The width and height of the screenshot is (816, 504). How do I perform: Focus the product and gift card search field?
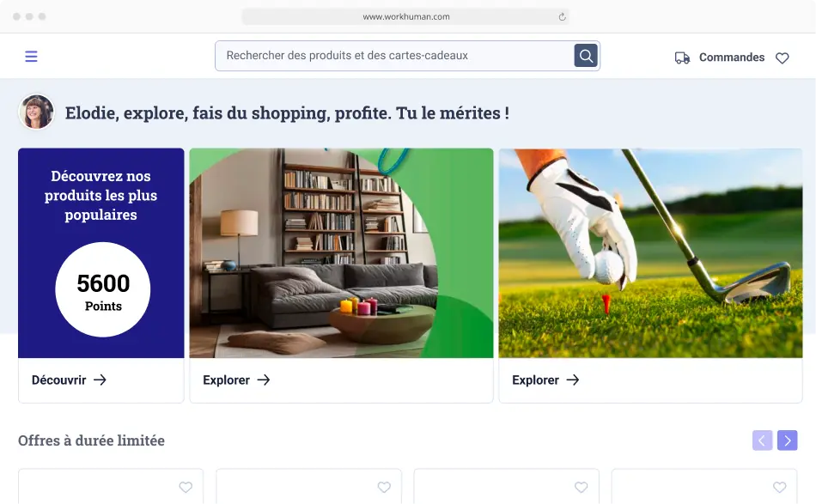pos(394,56)
